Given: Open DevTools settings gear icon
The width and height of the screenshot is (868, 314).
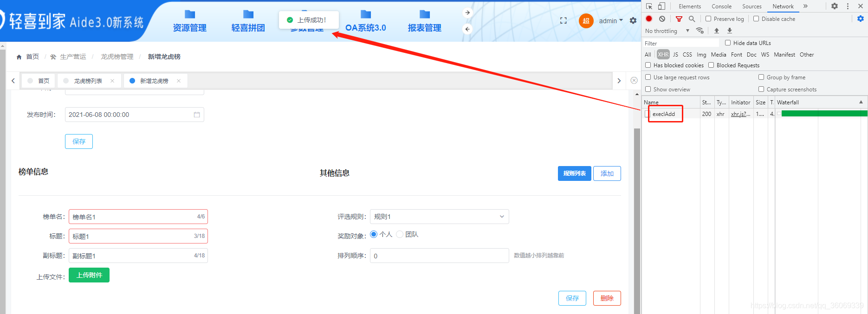Looking at the screenshot, I should tap(835, 6).
